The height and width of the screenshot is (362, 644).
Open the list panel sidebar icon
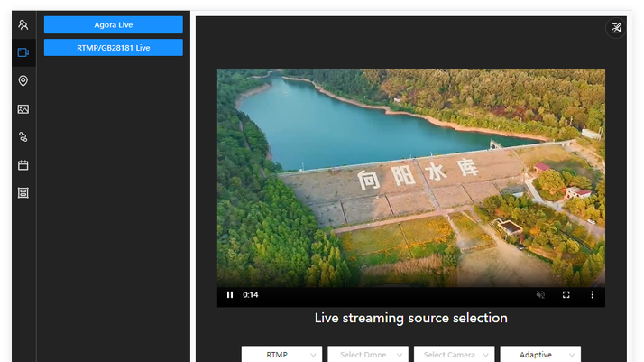pyautogui.click(x=23, y=192)
